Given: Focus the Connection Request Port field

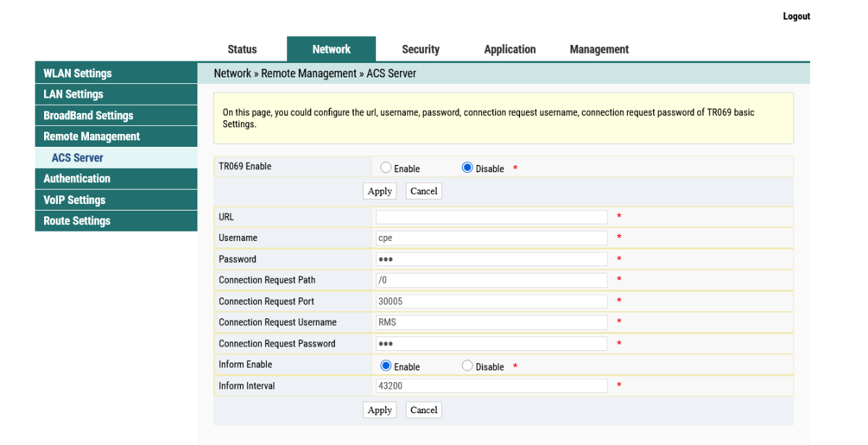Looking at the screenshot, I should coord(491,301).
